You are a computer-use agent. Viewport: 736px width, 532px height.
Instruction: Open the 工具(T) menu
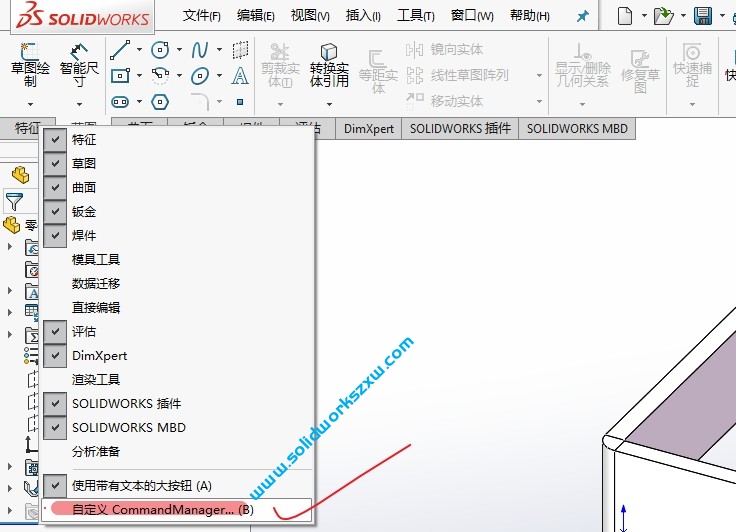[415, 16]
